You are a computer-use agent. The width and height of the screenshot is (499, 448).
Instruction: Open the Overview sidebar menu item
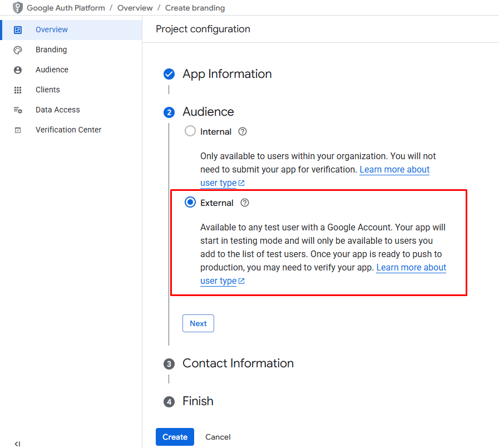click(72, 30)
